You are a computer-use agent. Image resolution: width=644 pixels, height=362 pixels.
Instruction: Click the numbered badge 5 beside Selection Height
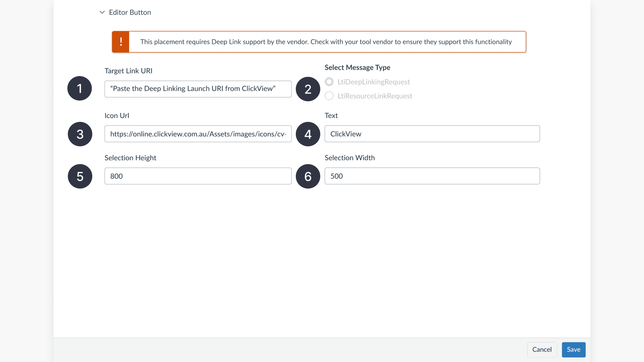(79, 176)
